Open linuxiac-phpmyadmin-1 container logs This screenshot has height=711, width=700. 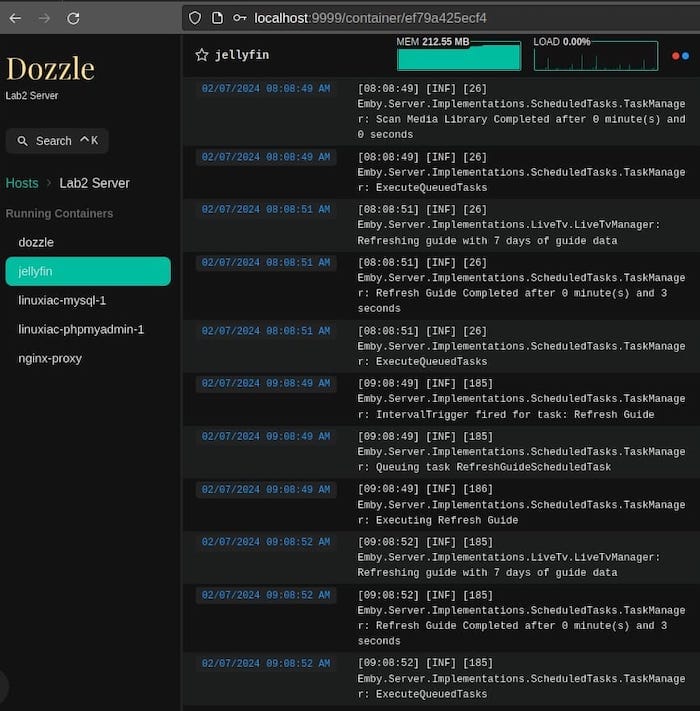click(88, 329)
